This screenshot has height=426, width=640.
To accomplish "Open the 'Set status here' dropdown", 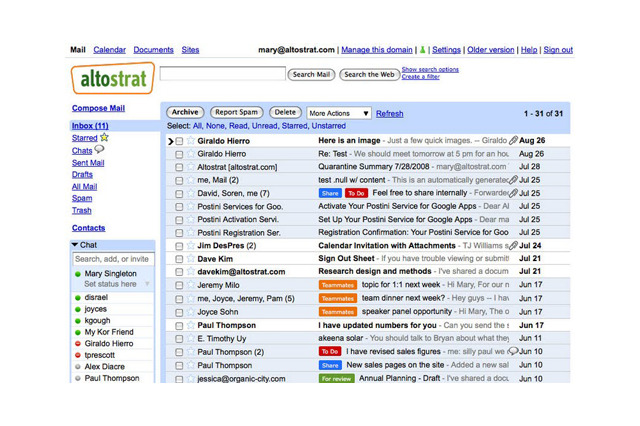I will pyautogui.click(x=147, y=285).
